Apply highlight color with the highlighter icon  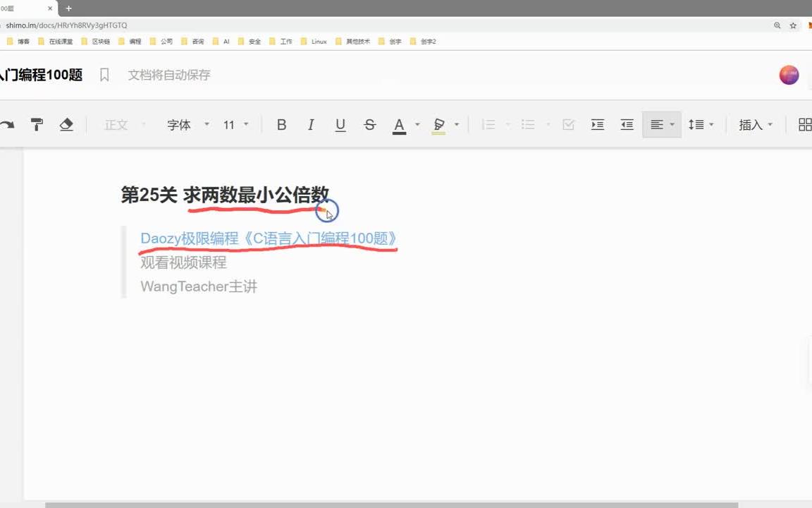(438, 125)
